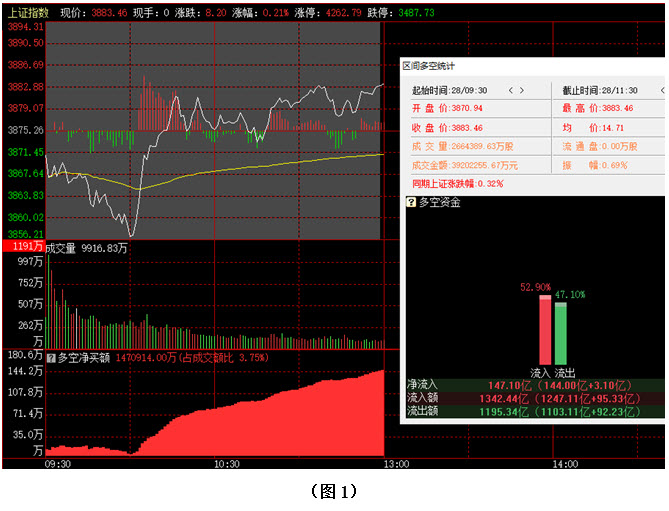Image resolution: width=669 pixels, height=511 pixels.
Task: Click the red 1191万 volume axis tag
Action: [22, 247]
